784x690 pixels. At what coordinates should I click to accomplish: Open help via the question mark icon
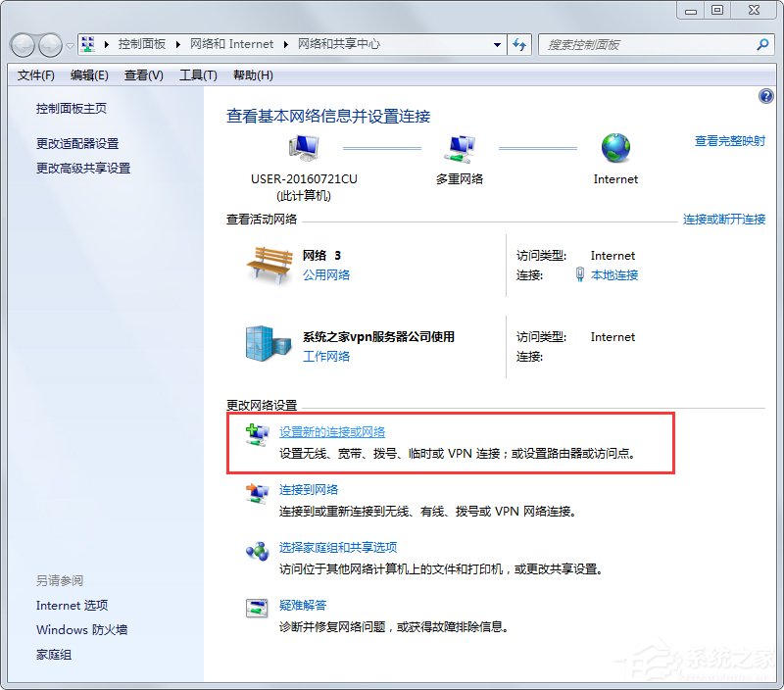pyautogui.click(x=765, y=96)
